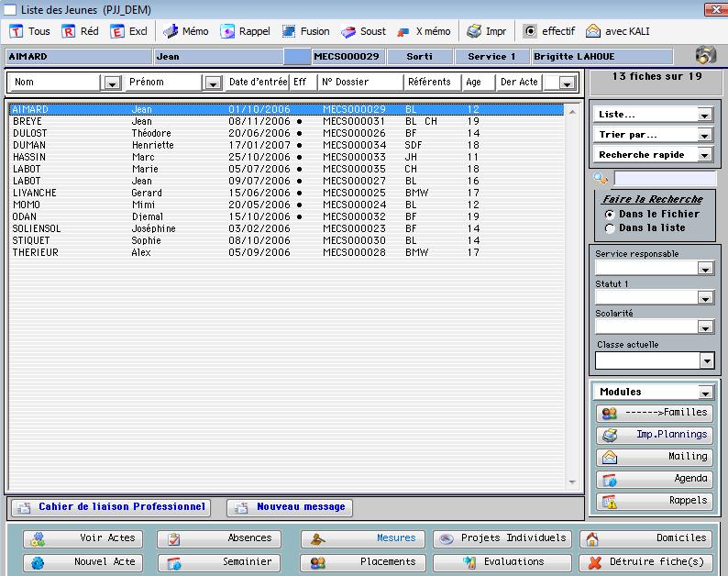The height and width of the screenshot is (576, 728).
Task: Open the Rappels module
Action: click(x=654, y=501)
